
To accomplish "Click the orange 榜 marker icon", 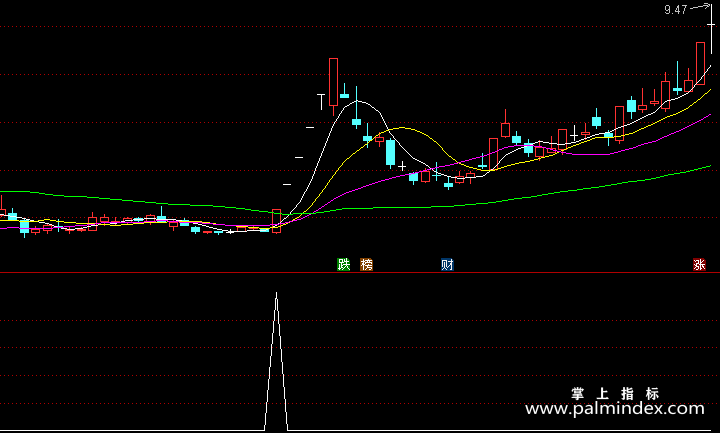I will (366, 264).
